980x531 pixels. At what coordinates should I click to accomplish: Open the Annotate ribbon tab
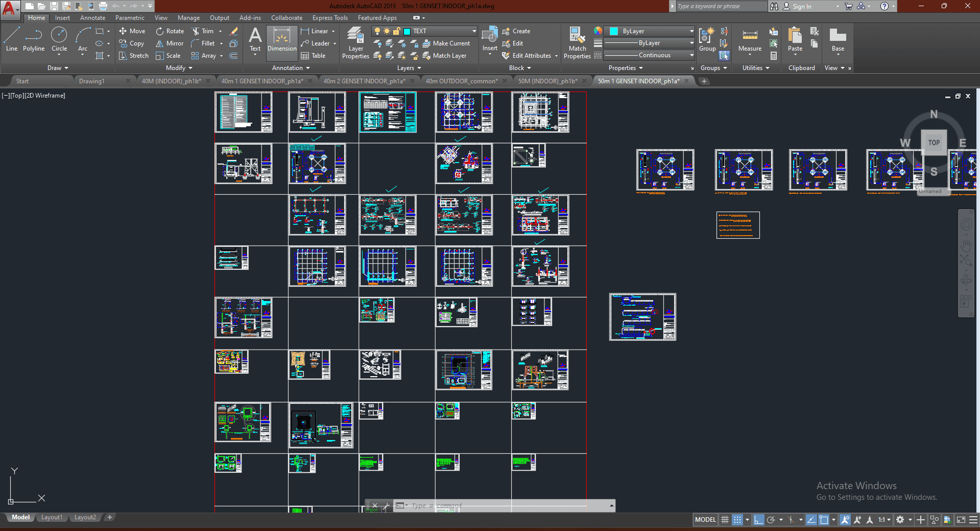[x=92, y=18]
